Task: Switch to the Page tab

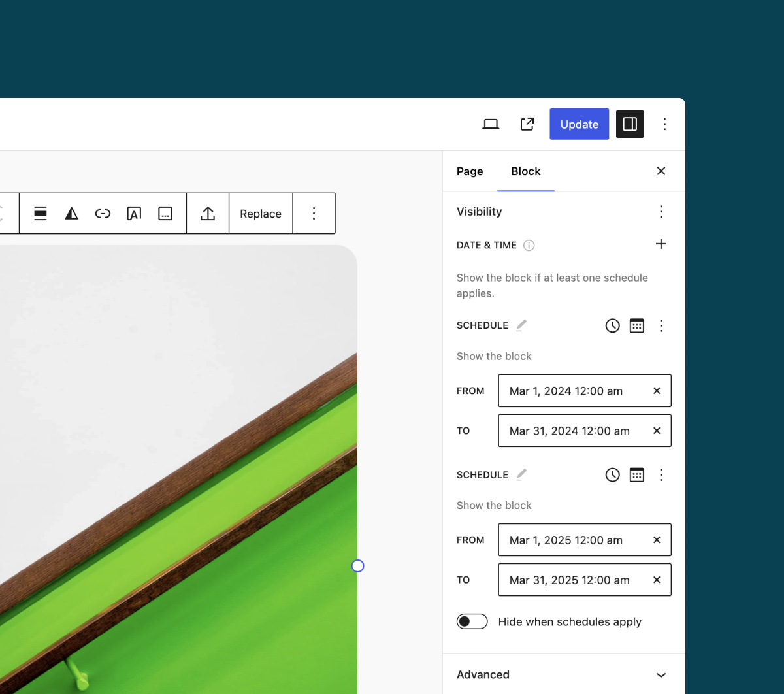Action: 470,171
